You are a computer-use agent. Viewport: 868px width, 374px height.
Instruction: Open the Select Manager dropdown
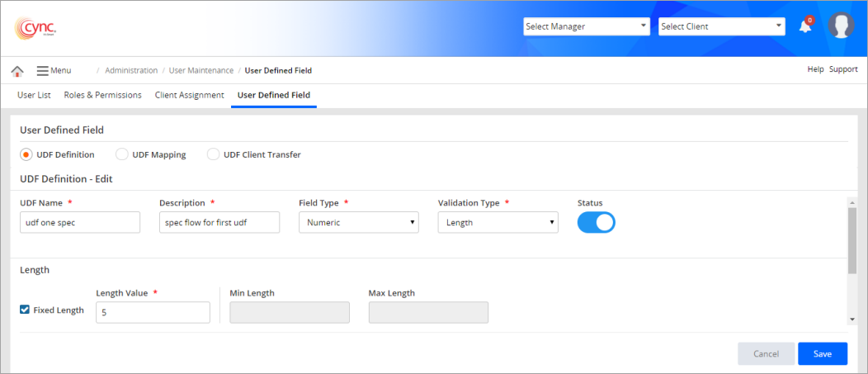pos(586,26)
